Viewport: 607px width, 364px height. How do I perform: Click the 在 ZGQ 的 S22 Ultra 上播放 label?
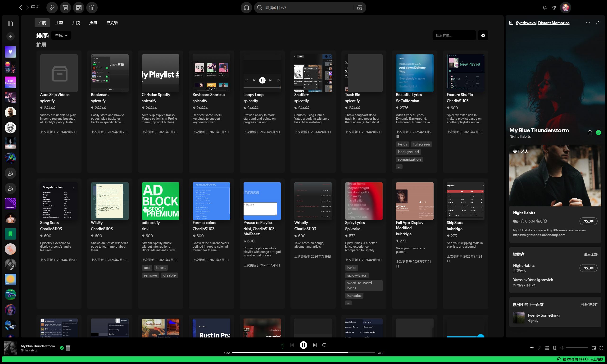pyautogui.click(x=583, y=359)
